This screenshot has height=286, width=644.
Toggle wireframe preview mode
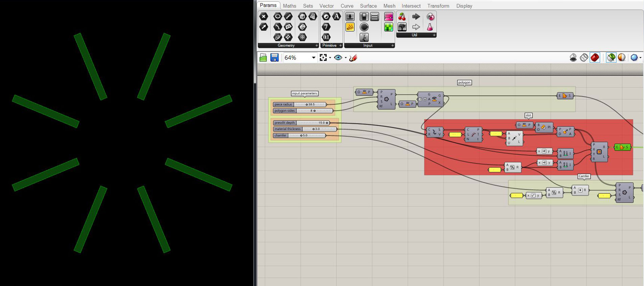pos(584,58)
